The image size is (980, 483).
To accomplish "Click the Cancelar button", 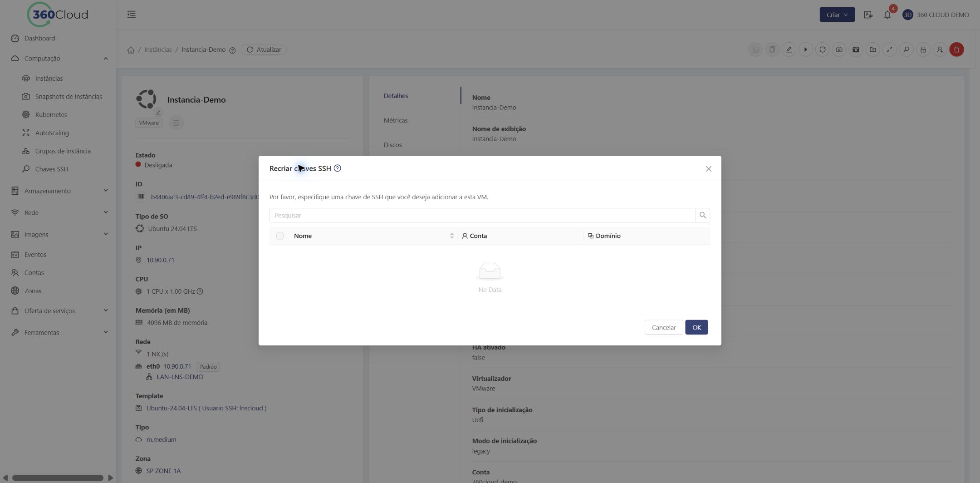I will coord(664,327).
